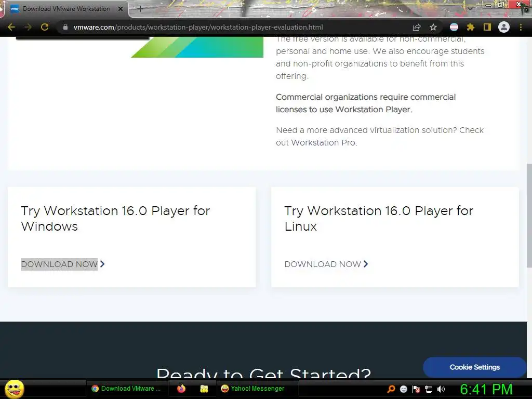View site security lock info
Image resolution: width=532 pixels, height=399 pixels.
pos(65,27)
